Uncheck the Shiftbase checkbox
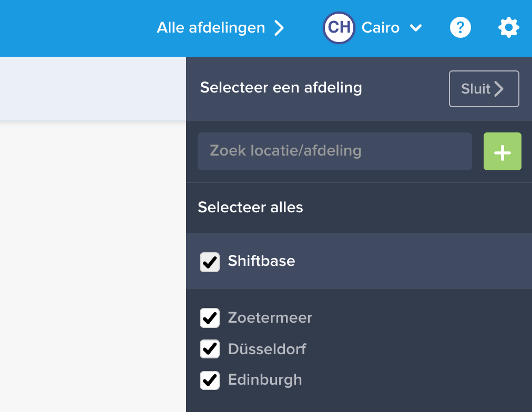Screen dimensions: 532x412 coord(210,261)
